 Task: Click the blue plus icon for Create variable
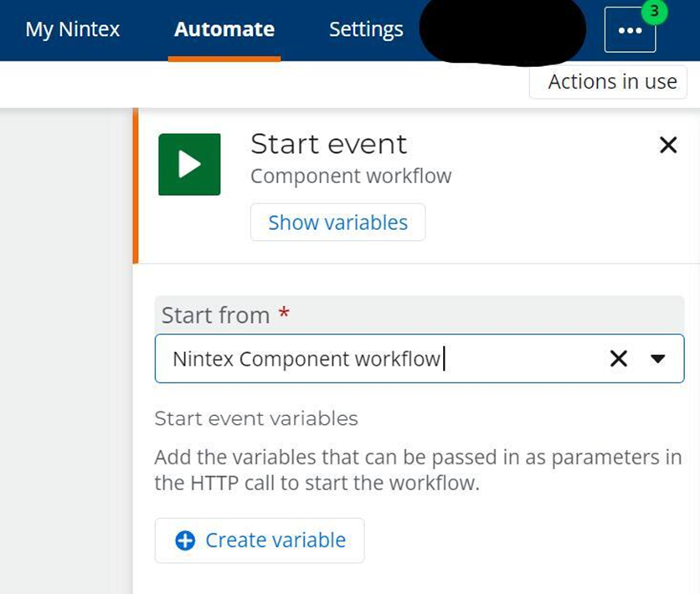pyautogui.click(x=185, y=540)
